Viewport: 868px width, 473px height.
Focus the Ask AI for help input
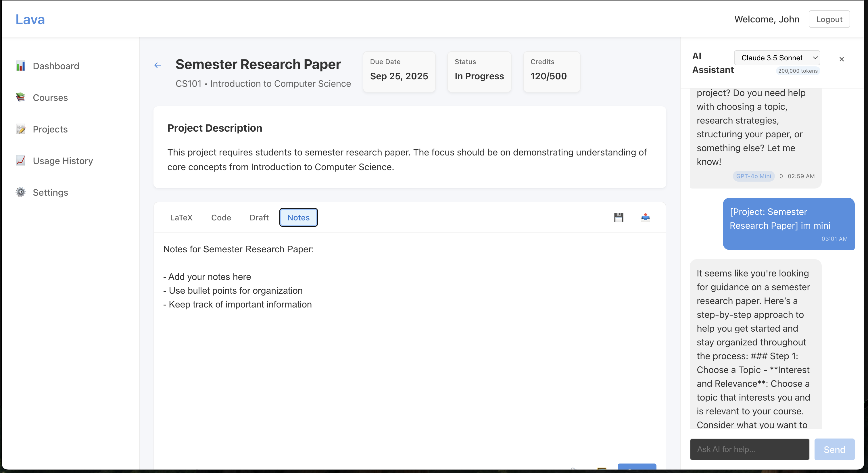point(749,449)
